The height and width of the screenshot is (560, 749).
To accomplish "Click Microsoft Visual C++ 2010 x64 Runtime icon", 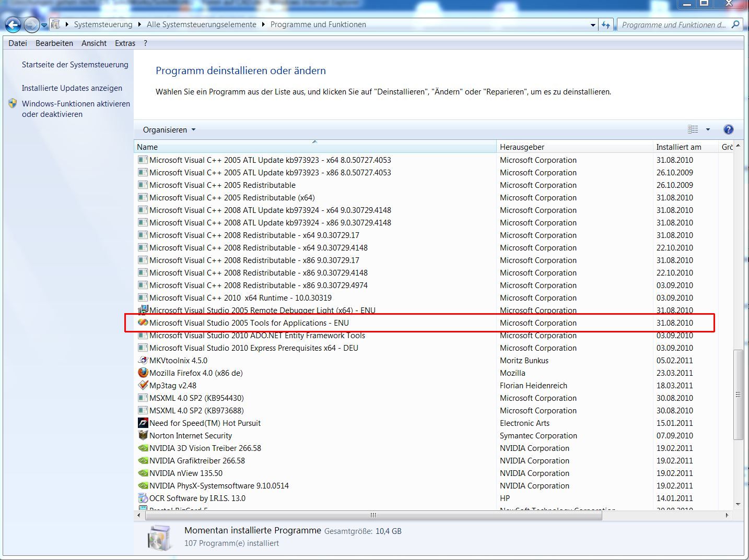I will pos(143,297).
